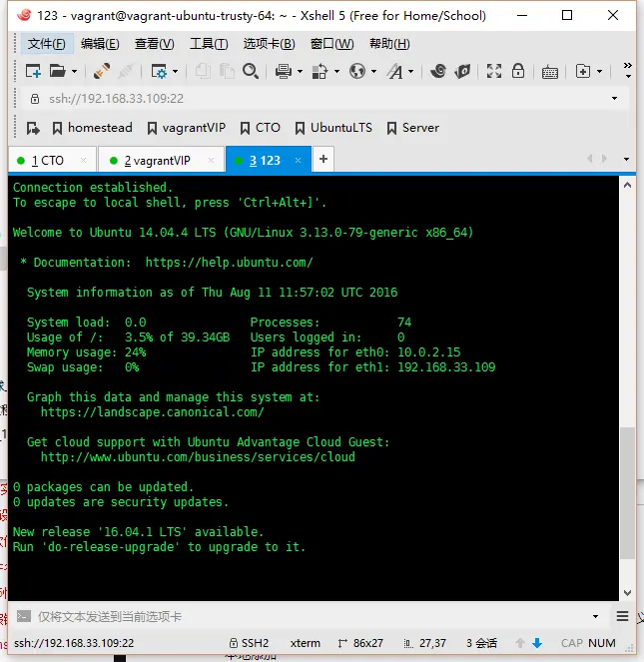The image size is (644, 662).
Task: Open the 帮助(H) menu
Action: pos(389,44)
